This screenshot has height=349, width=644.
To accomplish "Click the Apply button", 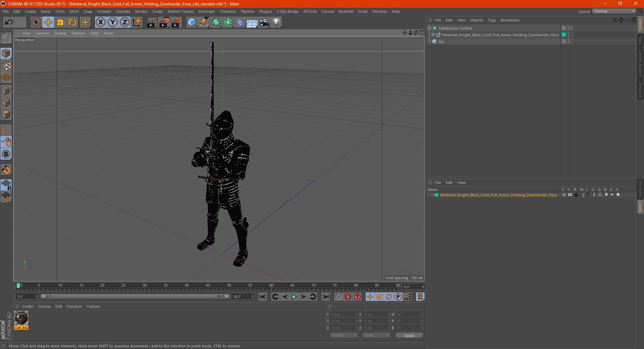I will point(409,336).
